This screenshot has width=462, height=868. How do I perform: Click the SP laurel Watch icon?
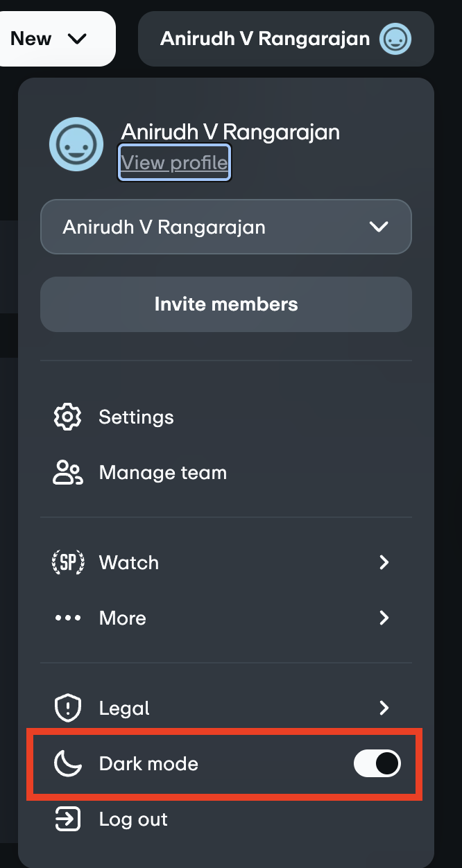point(68,562)
